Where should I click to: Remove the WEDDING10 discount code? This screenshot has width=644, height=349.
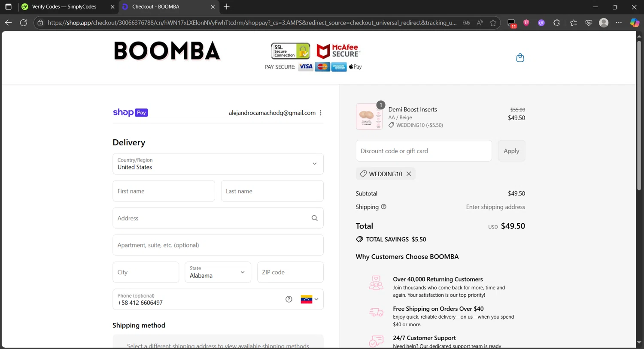[x=409, y=174]
